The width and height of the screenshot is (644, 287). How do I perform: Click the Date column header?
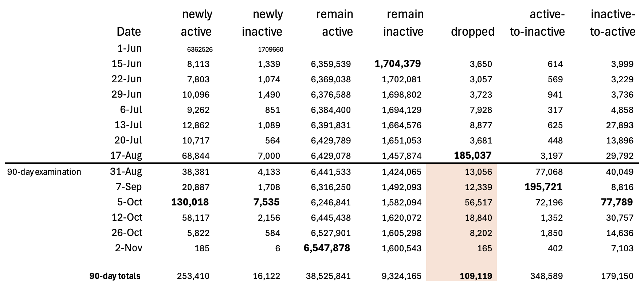(129, 32)
